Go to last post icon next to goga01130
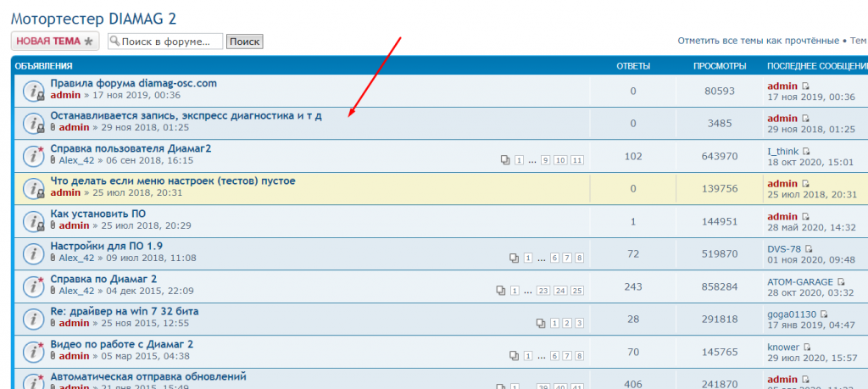The height and width of the screenshot is (389, 868). [823, 314]
